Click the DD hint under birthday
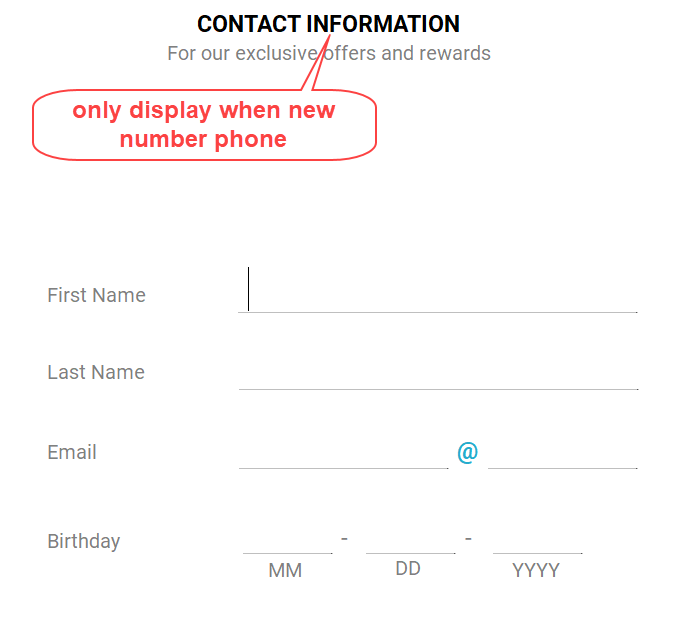The image size is (681, 621). tap(408, 569)
